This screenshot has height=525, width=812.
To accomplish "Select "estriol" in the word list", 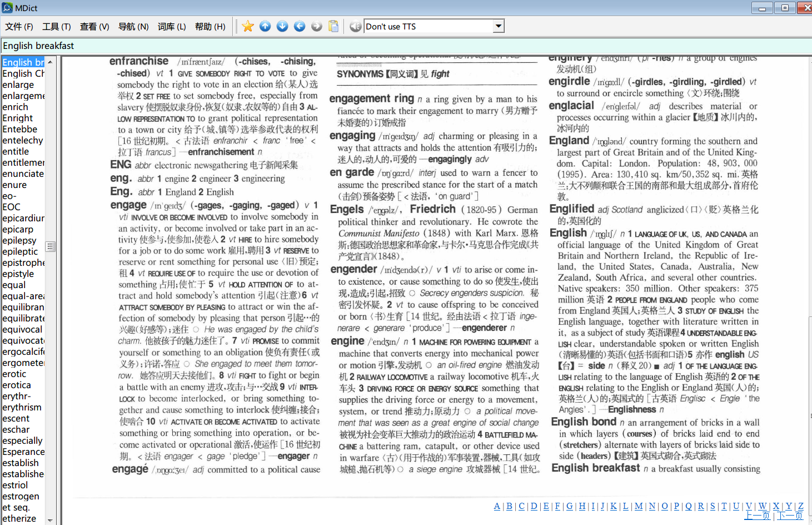I will (x=15, y=485).
